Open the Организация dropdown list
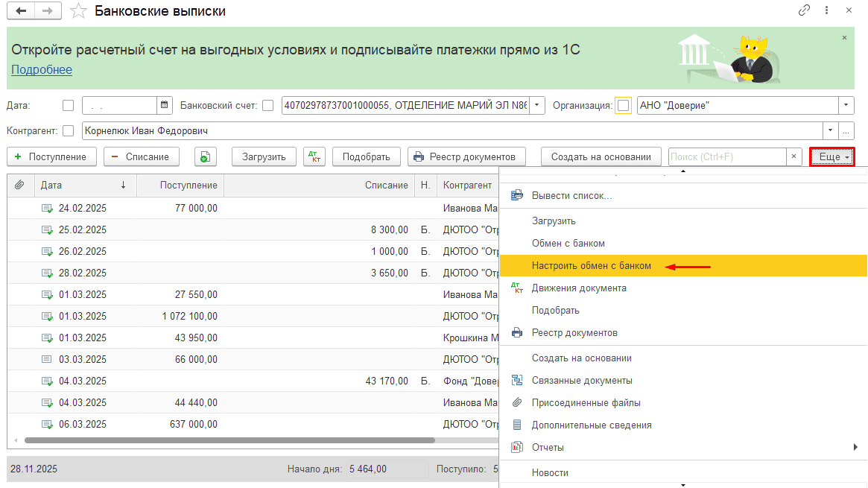868x488 pixels. coord(845,105)
